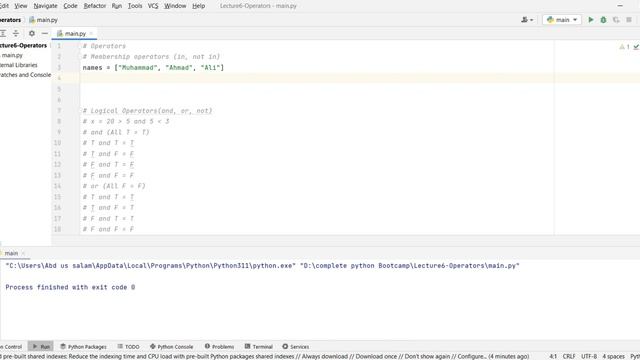The height and width of the screenshot is (360, 640).
Task: Open the main run configuration dropdown
Action: pos(562,20)
